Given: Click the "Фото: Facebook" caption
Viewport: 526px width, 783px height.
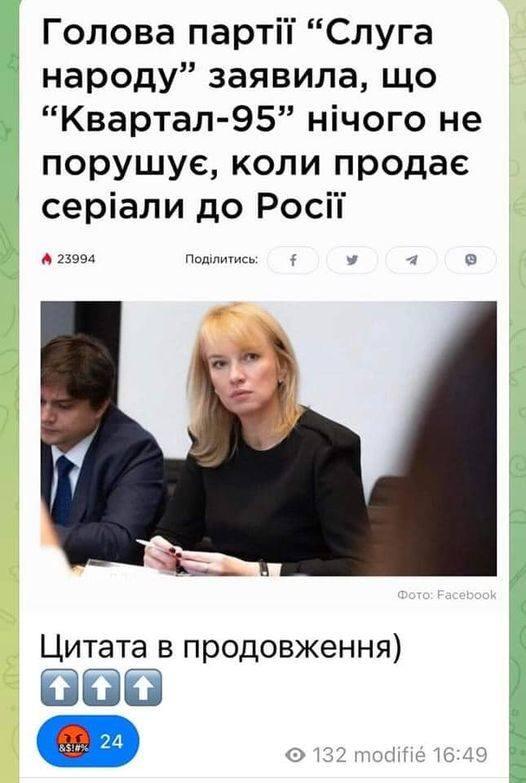Looking at the screenshot, I should click(447, 595).
